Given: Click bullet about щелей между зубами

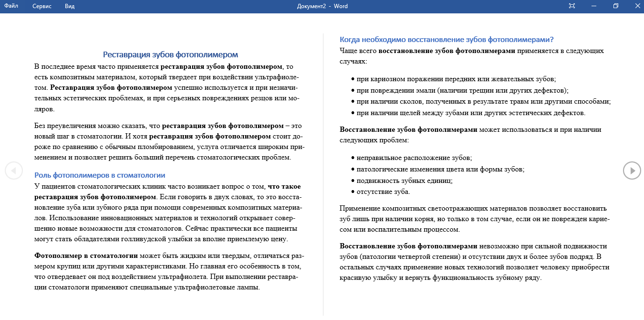Looking at the screenshot, I should point(471,113).
